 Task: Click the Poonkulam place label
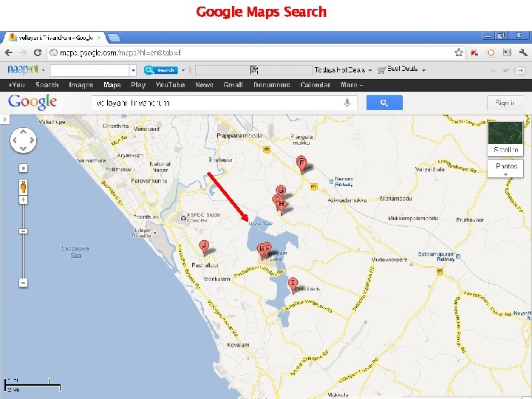coord(216,279)
